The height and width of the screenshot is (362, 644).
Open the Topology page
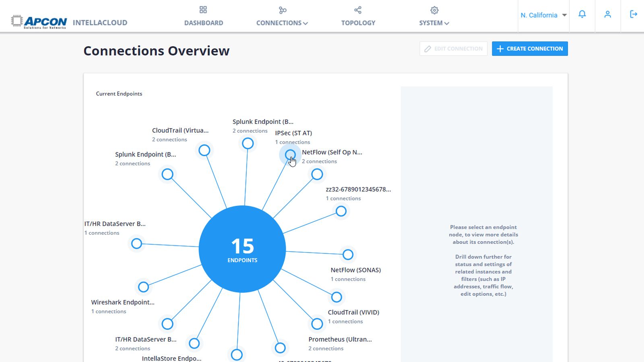coord(357,23)
